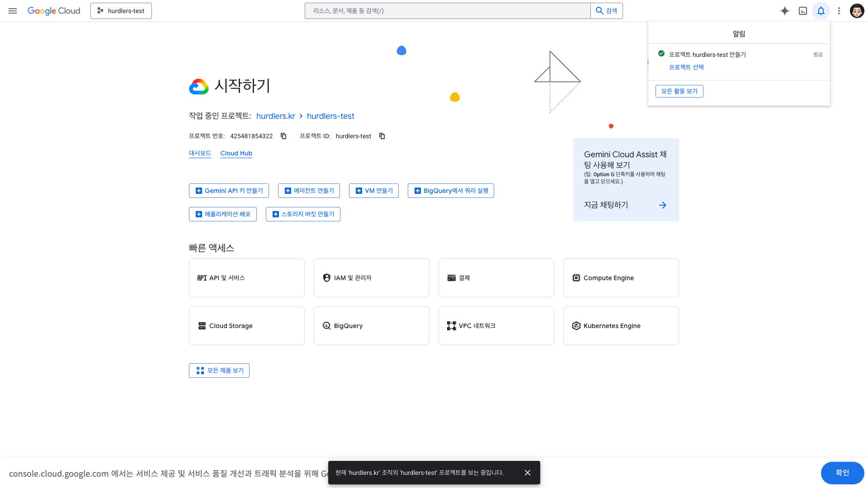Open BigQuery quick access card
Screen dimensions: 868x488
(x=372, y=326)
